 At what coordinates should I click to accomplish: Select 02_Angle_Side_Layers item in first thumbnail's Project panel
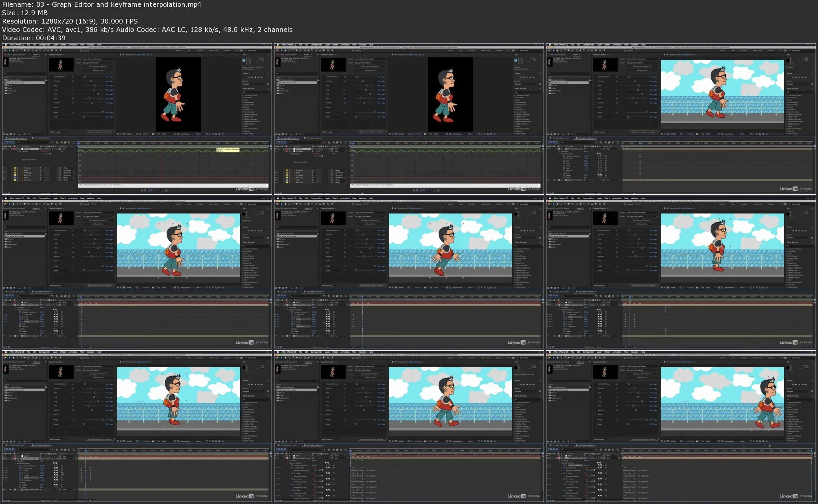25,83
